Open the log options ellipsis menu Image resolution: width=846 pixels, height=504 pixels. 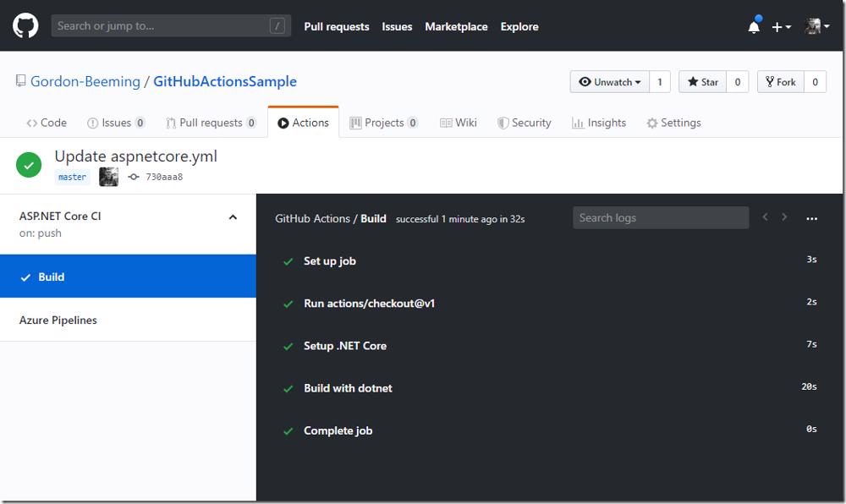(x=811, y=218)
